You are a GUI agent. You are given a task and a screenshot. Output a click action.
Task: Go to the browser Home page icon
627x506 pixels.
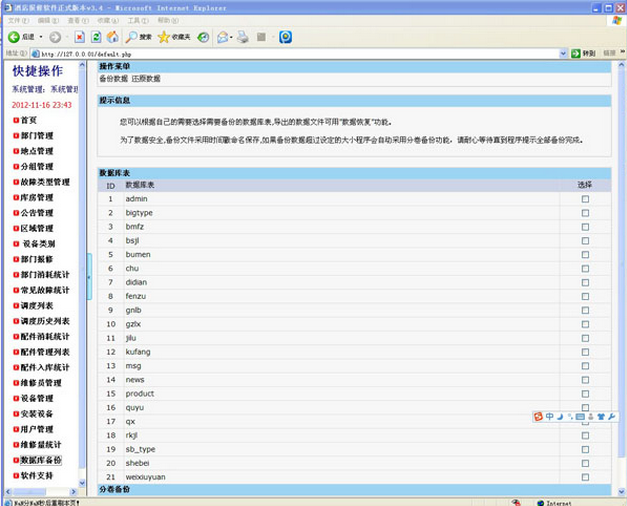pos(112,37)
